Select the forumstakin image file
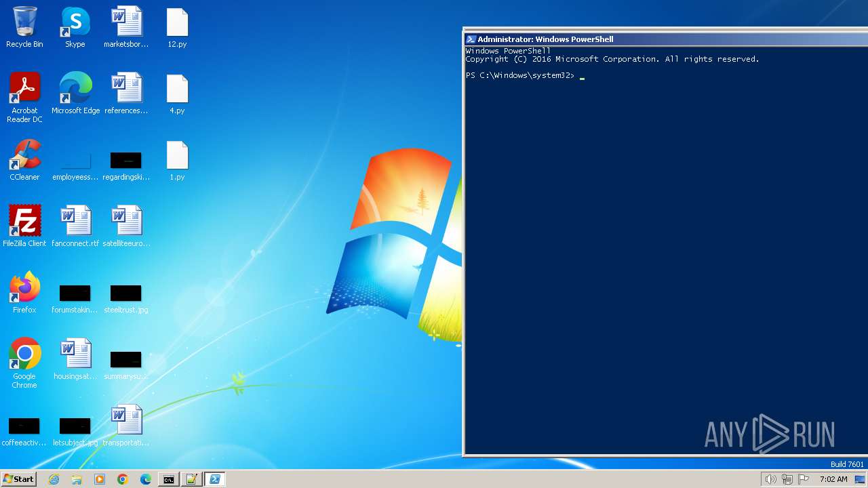 coord(75,299)
